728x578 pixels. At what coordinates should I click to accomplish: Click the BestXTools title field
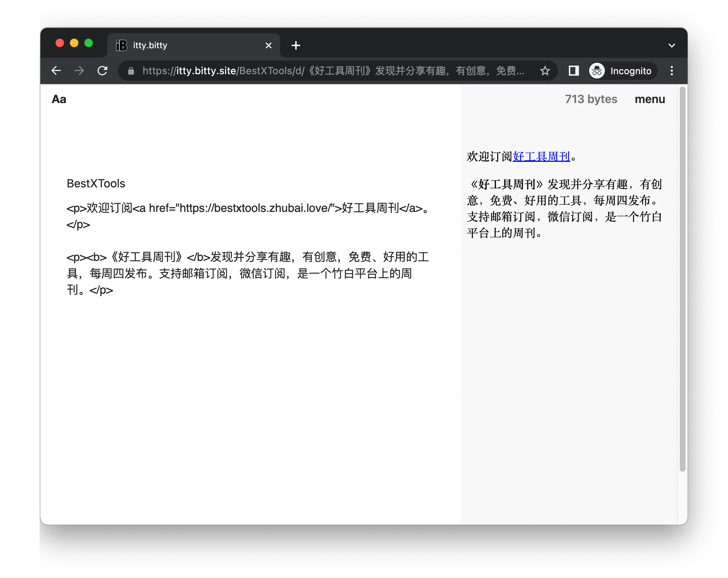point(96,183)
